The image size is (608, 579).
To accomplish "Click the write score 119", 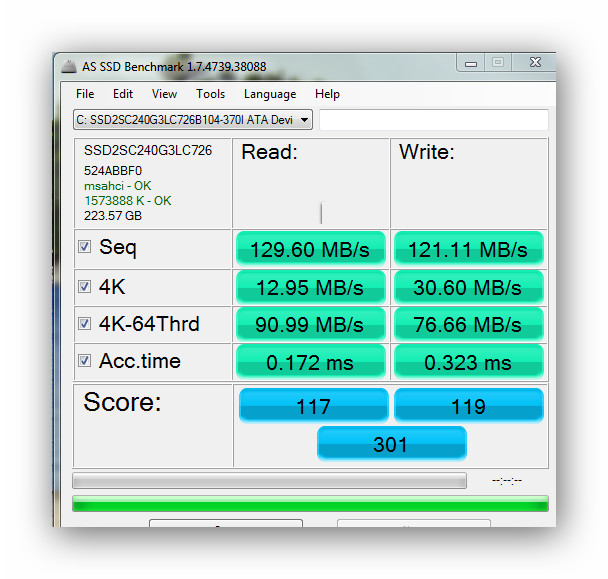I will coord(469,405).
